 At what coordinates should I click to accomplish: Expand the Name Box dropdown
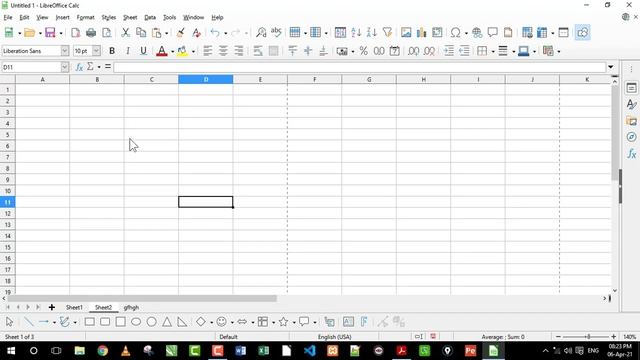[x=64, y=67]
